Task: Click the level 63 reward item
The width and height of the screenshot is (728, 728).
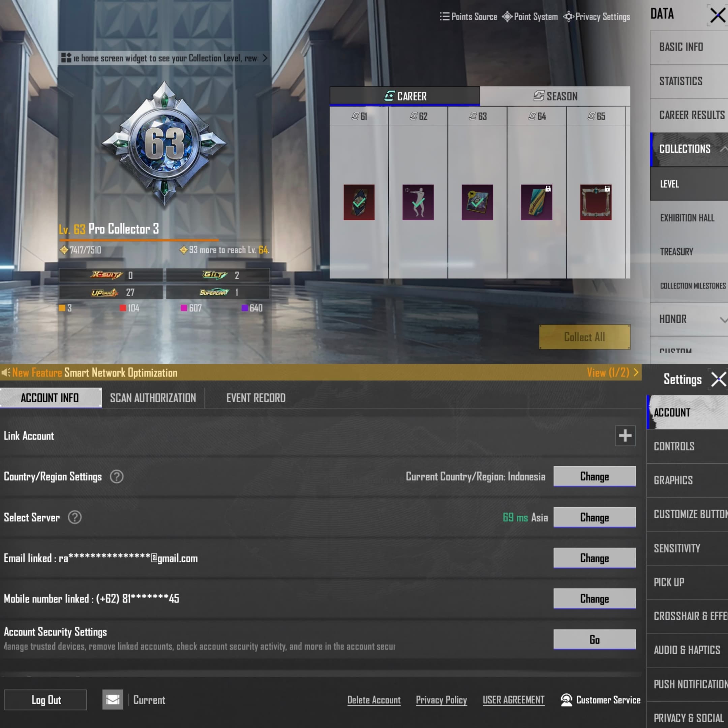Action: click(x=477, y=202)
